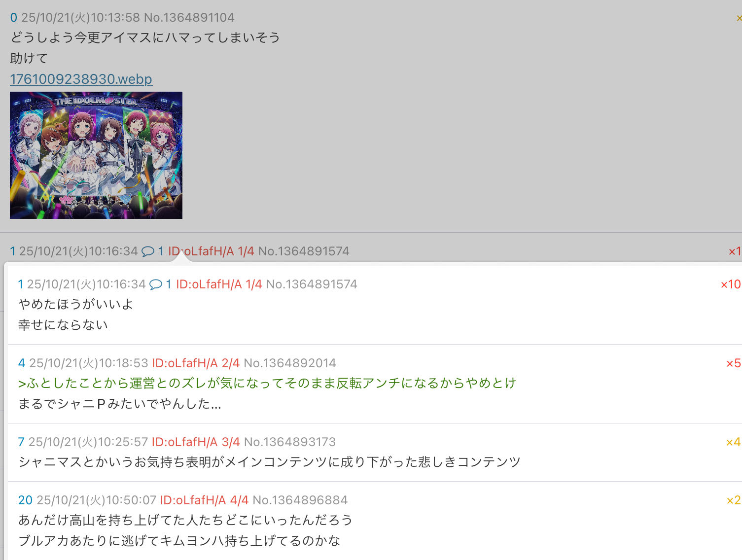The width and height of the screenshot is (742, 560).
Task: Click the reply bubble icon in popup post 1
Action: (x=156, y=284)
